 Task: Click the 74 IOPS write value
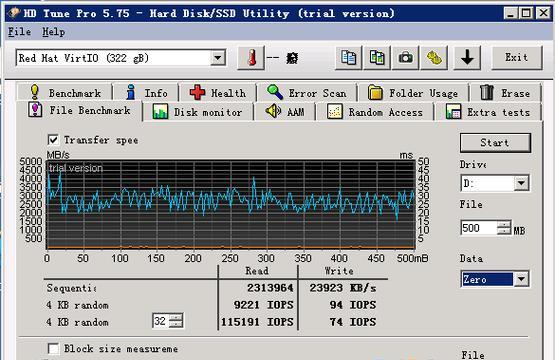click(353, 322)
